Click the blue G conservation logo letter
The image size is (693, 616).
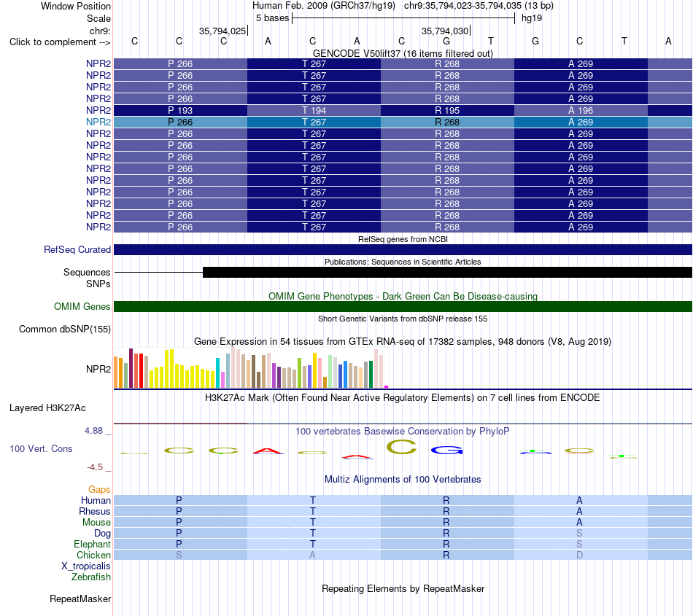pos(447,450)
